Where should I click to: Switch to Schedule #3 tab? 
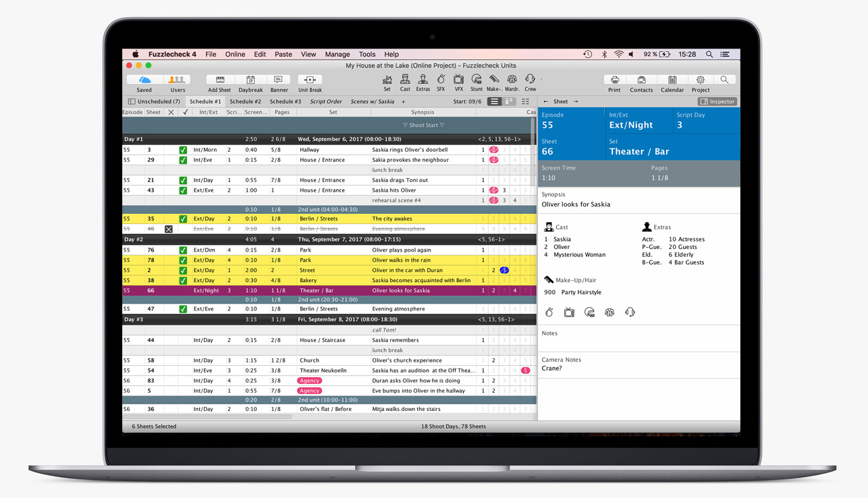pyautogui.click(x=286, y=102)
